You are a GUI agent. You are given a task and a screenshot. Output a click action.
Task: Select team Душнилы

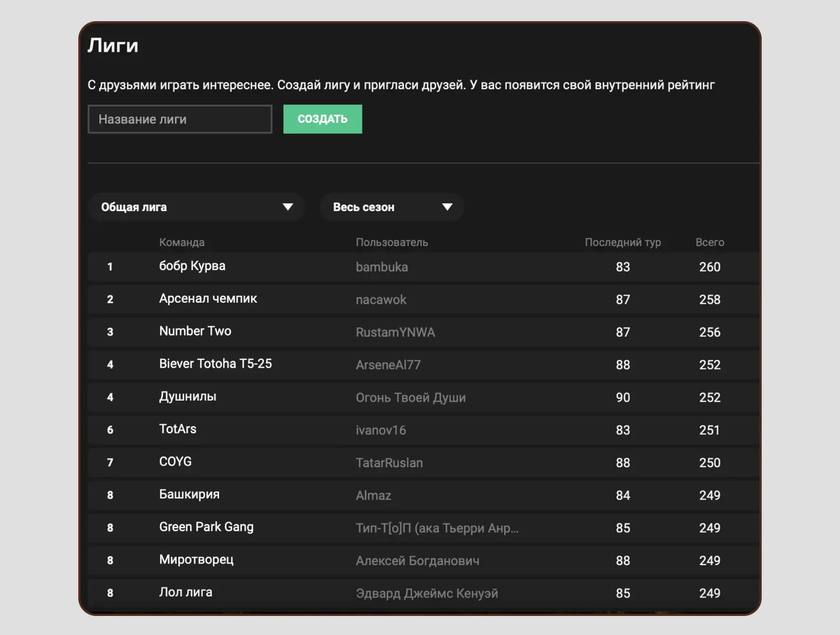pyautogui.click(x=188, y=396)
